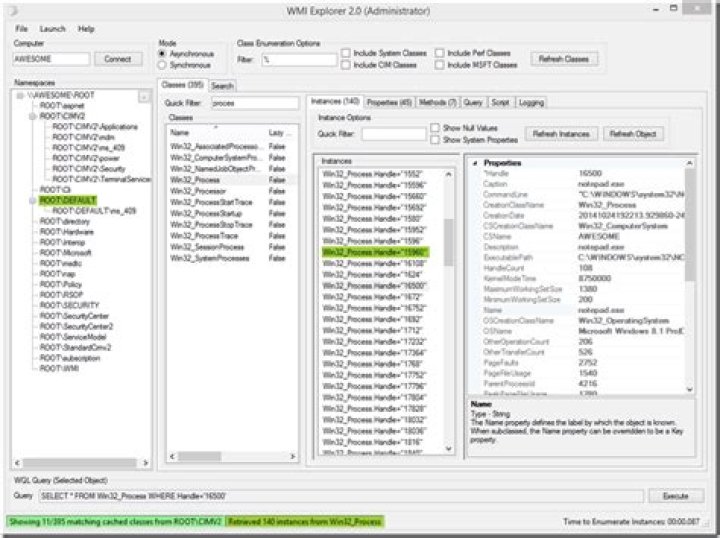Open the Help menu
720x538 pixels.
86,28
